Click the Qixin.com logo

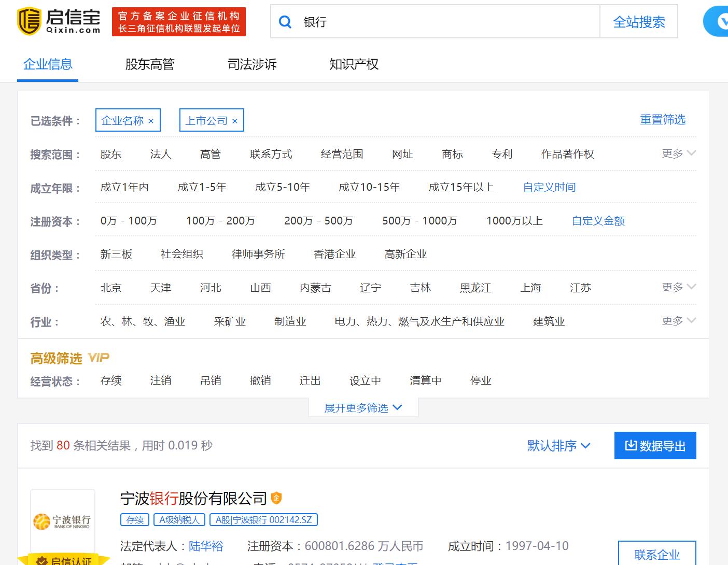[x=59, y=21]
